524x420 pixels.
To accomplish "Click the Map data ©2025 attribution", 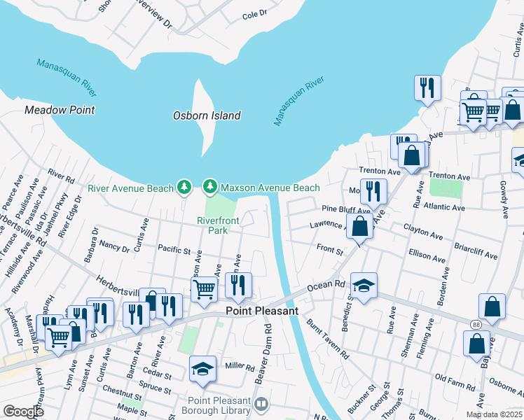I will tap(495, 414).
